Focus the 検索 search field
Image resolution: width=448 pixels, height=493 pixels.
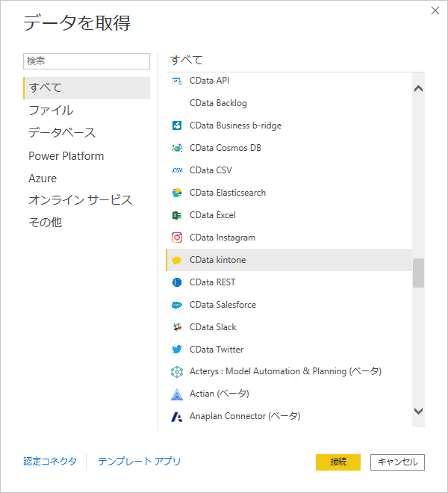pos(87,61)
